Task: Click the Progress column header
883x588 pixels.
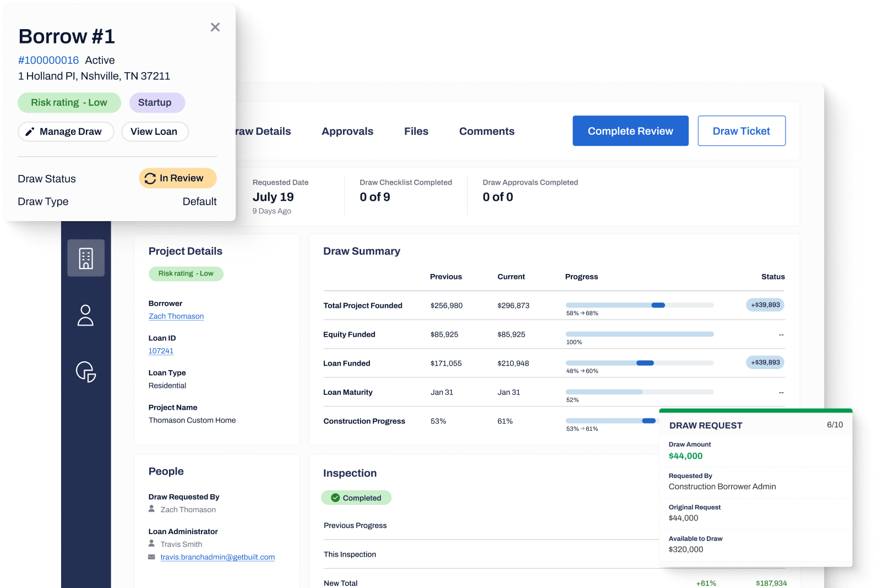Action: pos(581,277)
